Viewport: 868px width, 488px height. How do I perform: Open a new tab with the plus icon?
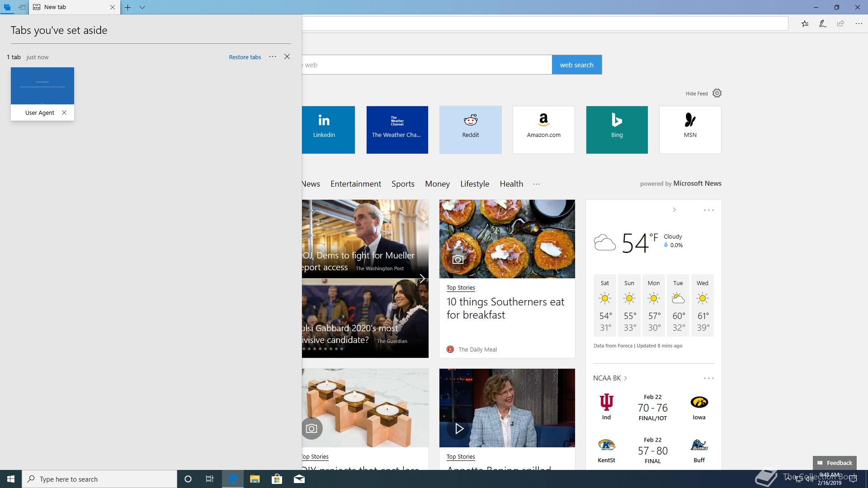point(128,7)
